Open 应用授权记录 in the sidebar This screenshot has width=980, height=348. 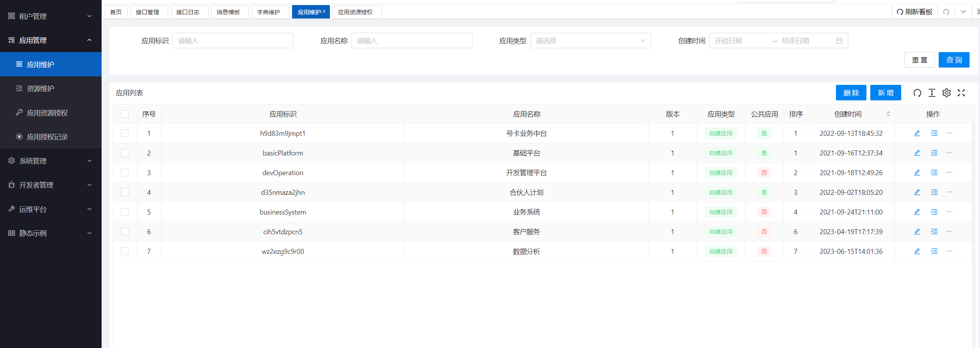pos(51,137)
